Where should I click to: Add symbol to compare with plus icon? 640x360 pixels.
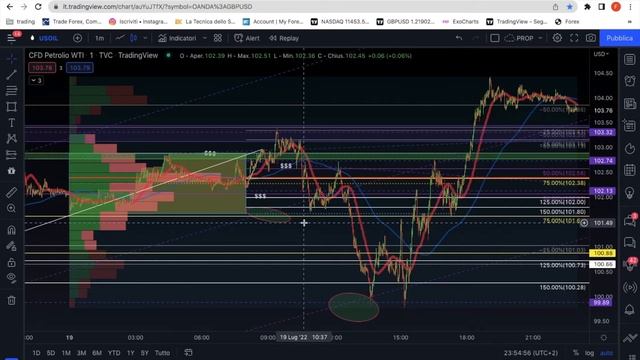point(77,38)
